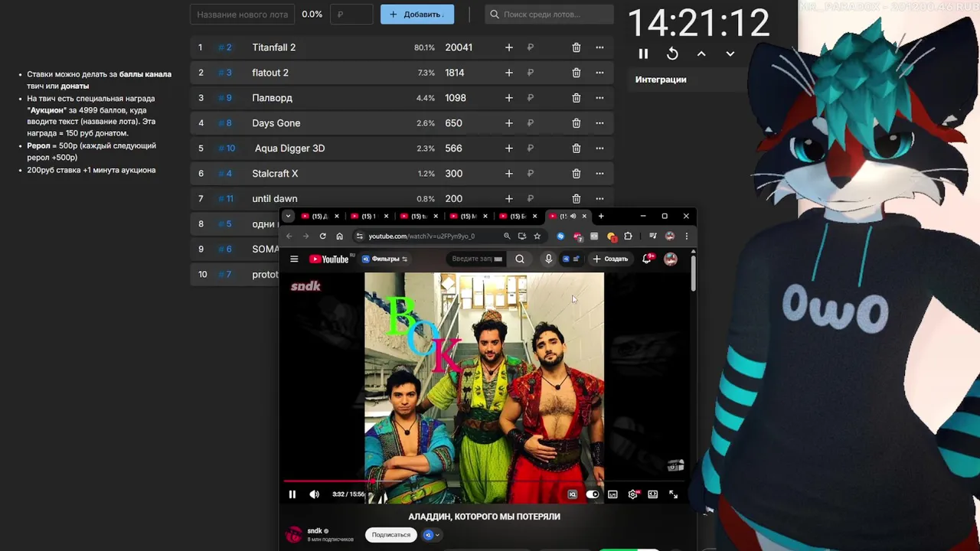Viewport: 980px width, 551px height.
Task: Switch the YouTube player to theater mode
Action: pyautogui.click(x=653, y=494)
